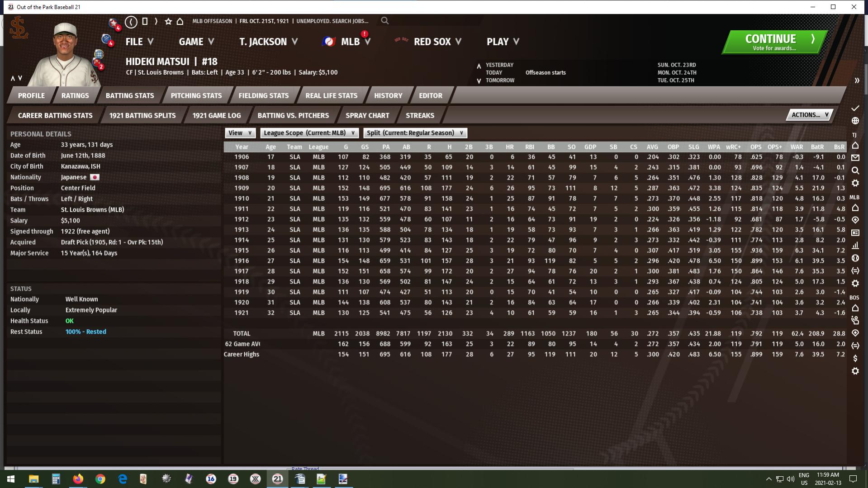Click the red award badge with 2
Image resolution: width=868 pixels, height=488 pixels.
[x=98, y=64]
